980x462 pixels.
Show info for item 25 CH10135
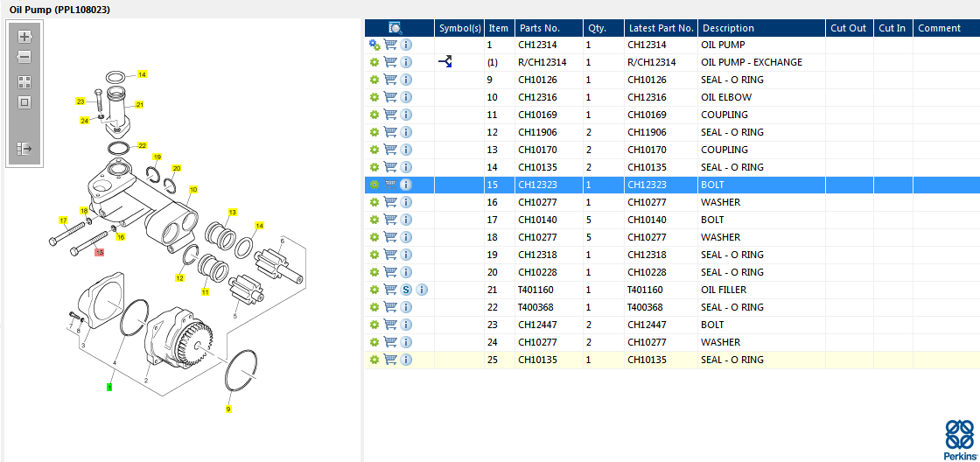(406, 360)
